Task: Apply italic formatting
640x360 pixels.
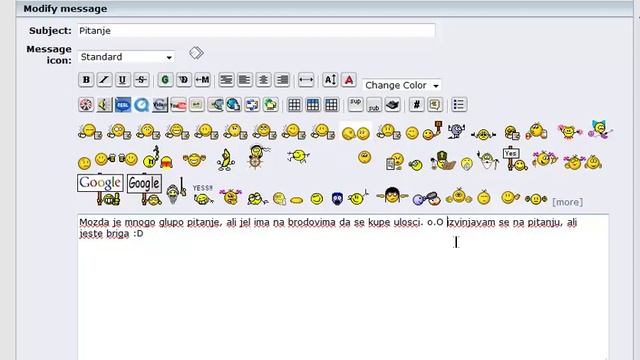Action: (104, 80)
